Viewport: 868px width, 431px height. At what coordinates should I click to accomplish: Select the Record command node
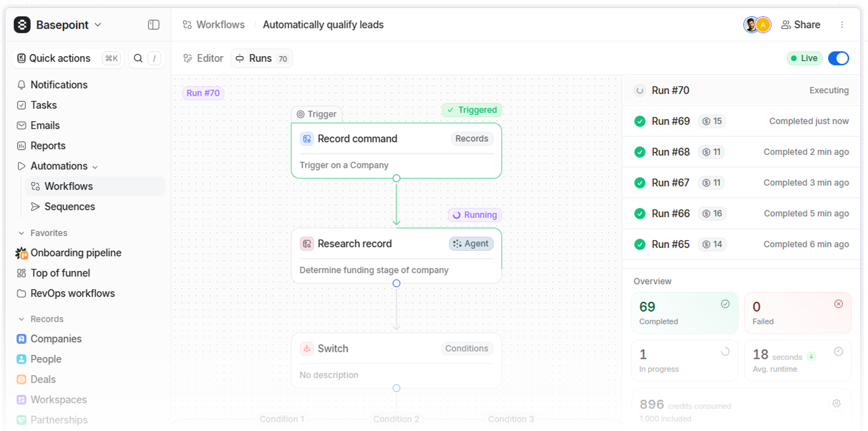coord(396,151)
